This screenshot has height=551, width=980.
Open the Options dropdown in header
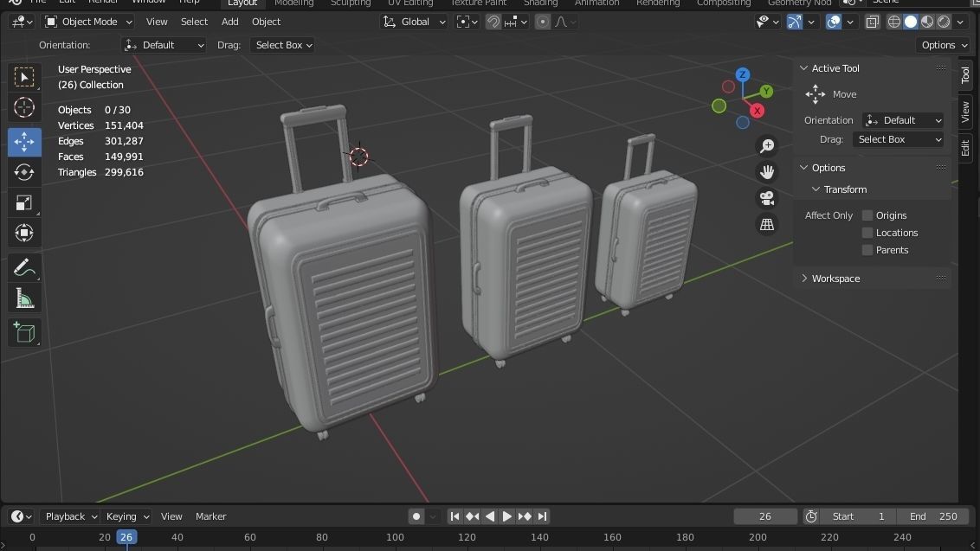click(x=944, y=45)
